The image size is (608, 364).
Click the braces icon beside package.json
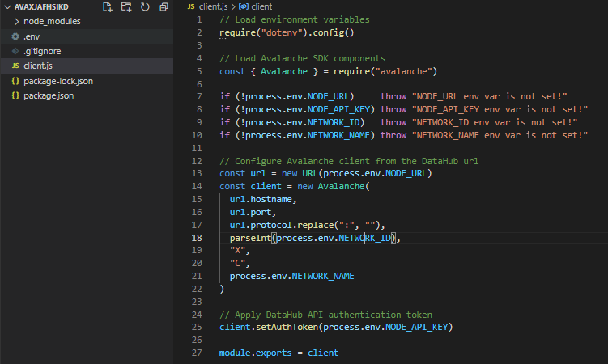[x=15, y=95]
